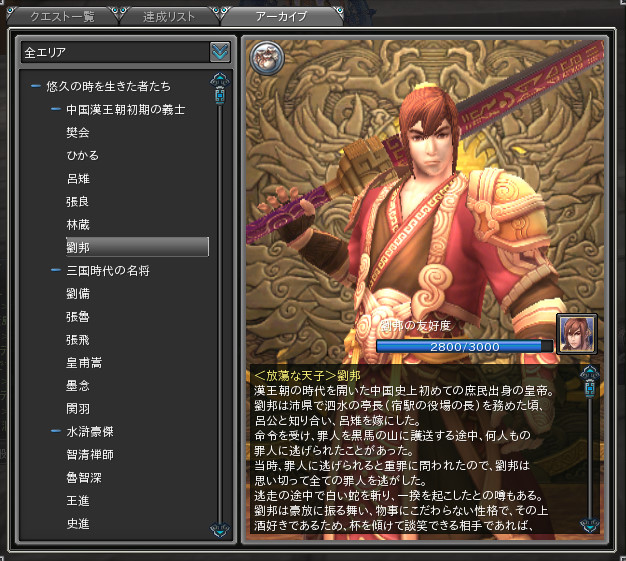This screenshot has width=626, height=561.
Task: Collapse the 悠久の時を生きた者たち category
Action: tap(36, 86)
